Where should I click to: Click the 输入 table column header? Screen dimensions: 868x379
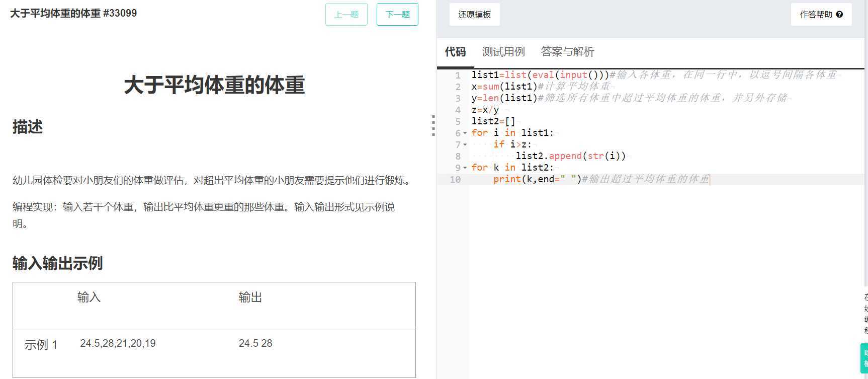click(x=89, y=297)
